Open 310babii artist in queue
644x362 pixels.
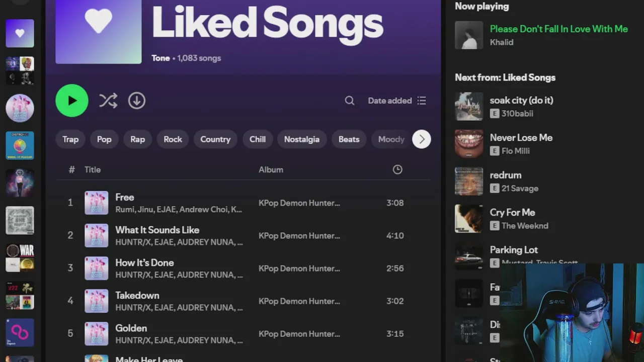pos(517,114)
